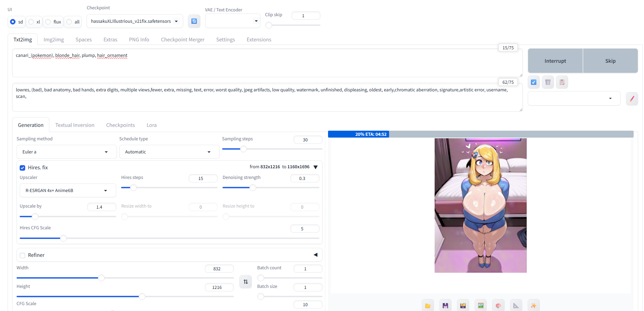Switch to the Txt2img tab
Viewport: 644px width, 311px height.
[23, 40]
